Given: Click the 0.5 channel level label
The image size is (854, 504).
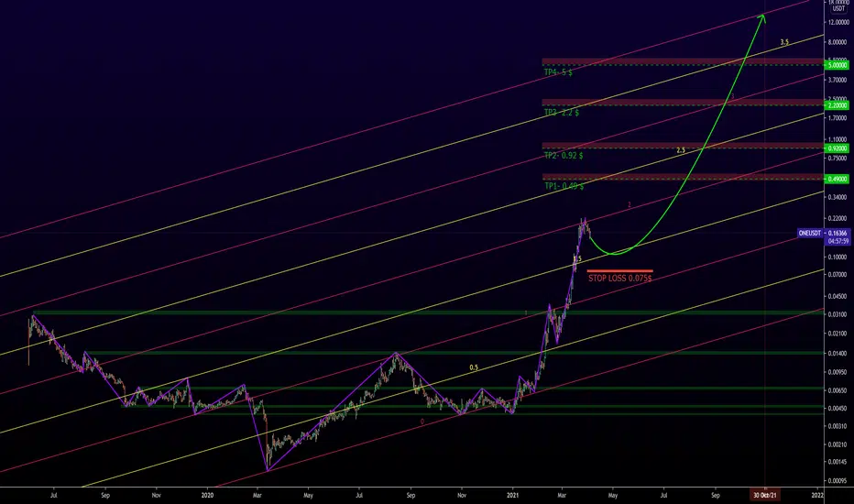Looking at the screenshot, I should tap(474, 367).
